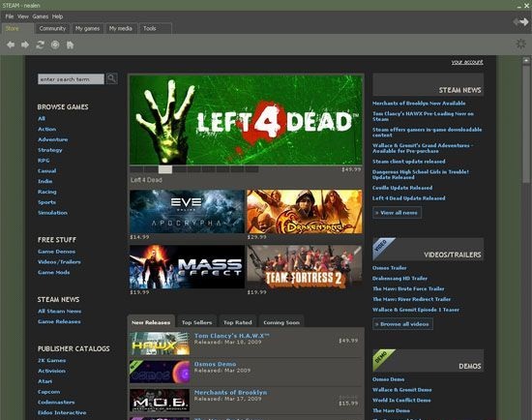Open Activision publisher catalog

pyautogui.click(x=51, y=371)
